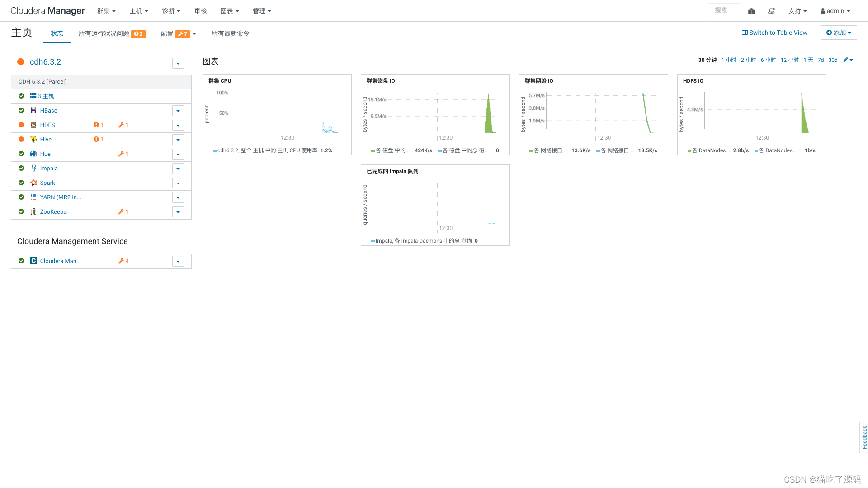Click the HDFS health warning badge
The image size is (868, 488).
click(98, 125)
